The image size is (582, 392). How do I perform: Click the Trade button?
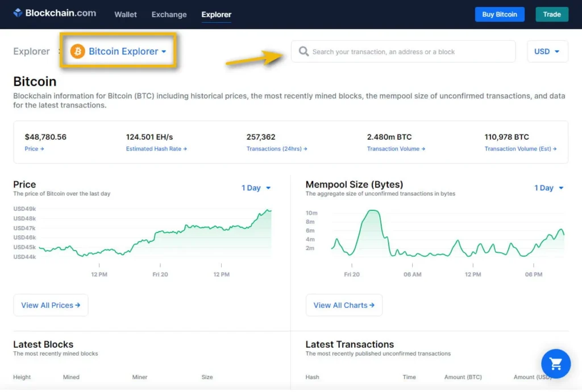point(551,14)
